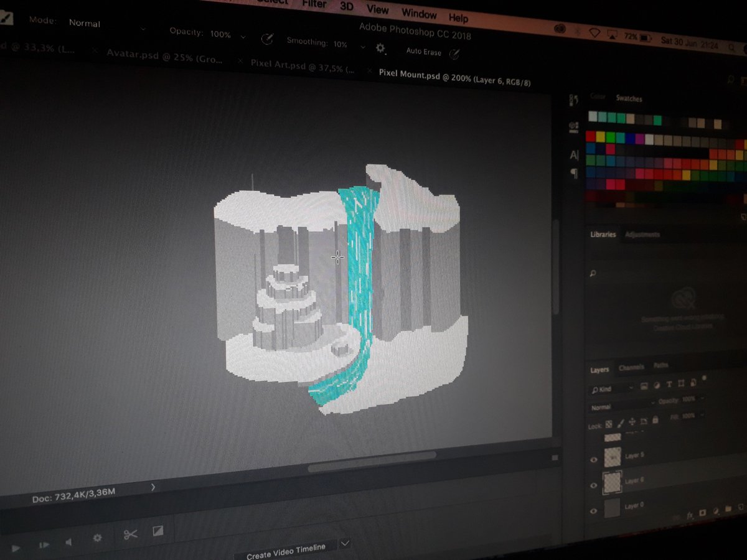The image size is (747, 560).
Task: Expand status bar arrow beside Doc size
Action: 154,487
